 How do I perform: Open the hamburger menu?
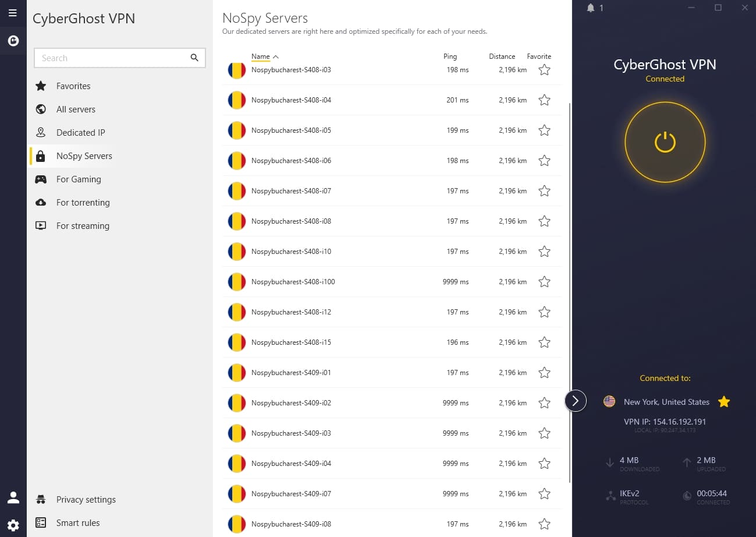click(x=13, y=13)
